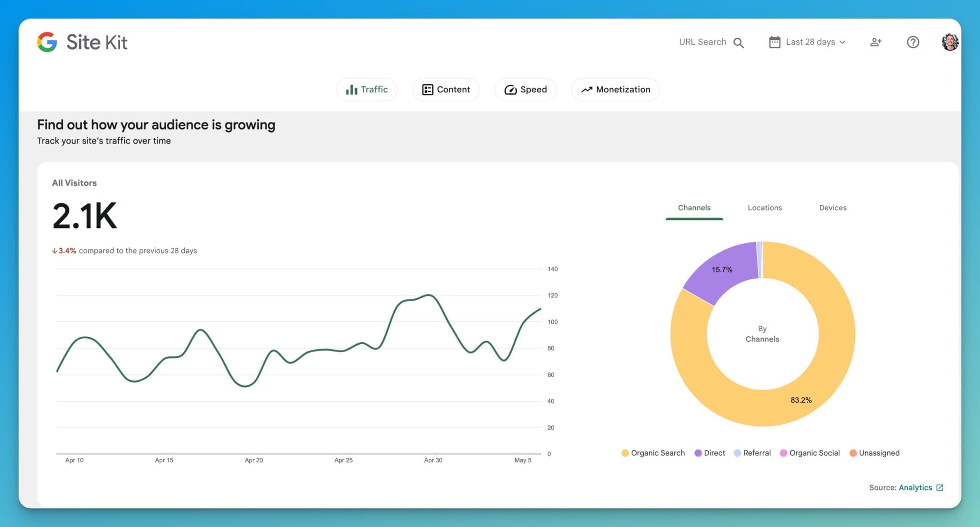The width and height of the screenshot is (980, 527).
Task: Click the speedometer icon on Speed tab
Action: (x=511, y=89)
